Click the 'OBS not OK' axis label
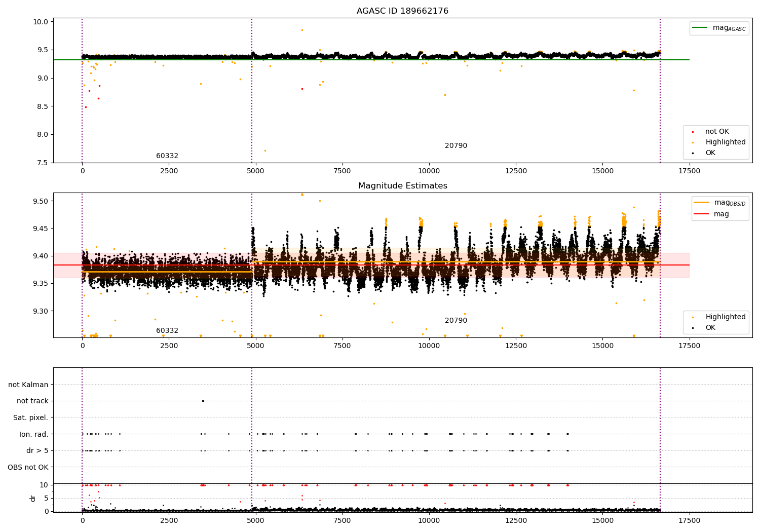 click(28, 467)
